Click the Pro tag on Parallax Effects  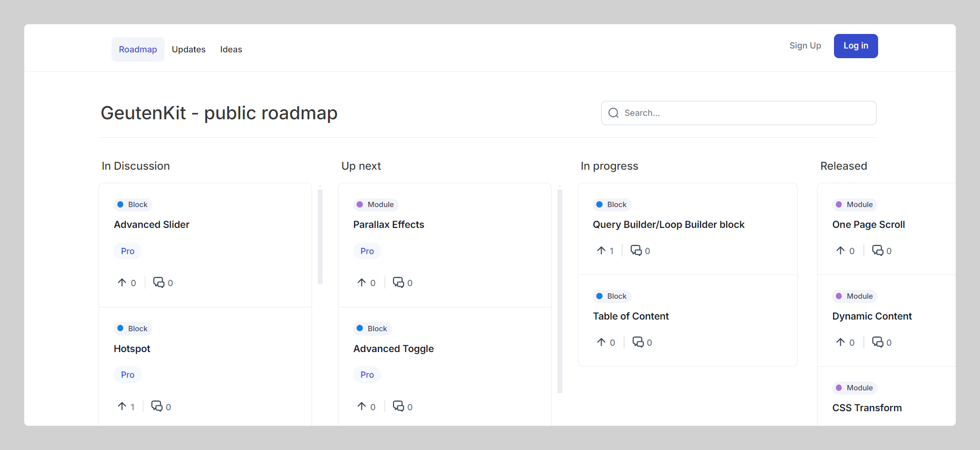coord(367,251)
